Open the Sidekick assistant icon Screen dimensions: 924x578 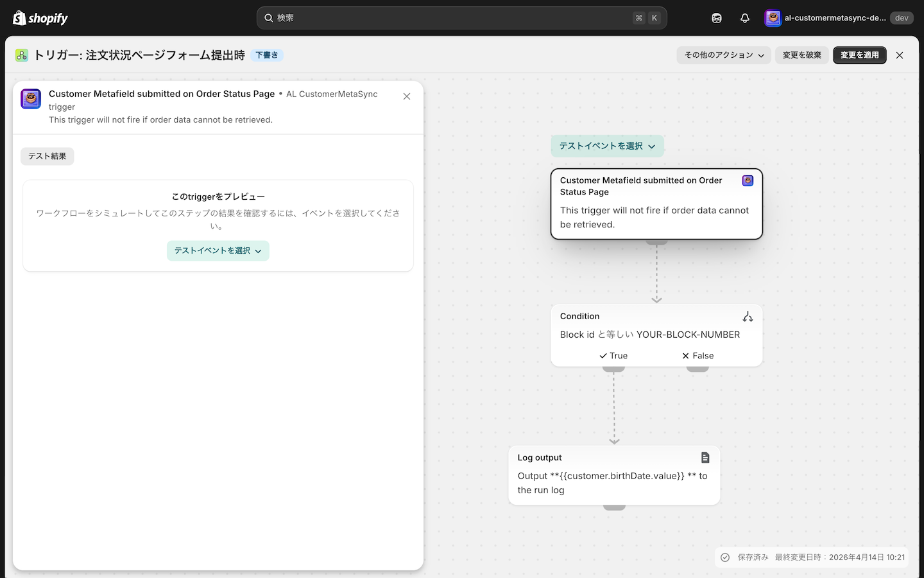pyautogui.click(x=717, y=18)
